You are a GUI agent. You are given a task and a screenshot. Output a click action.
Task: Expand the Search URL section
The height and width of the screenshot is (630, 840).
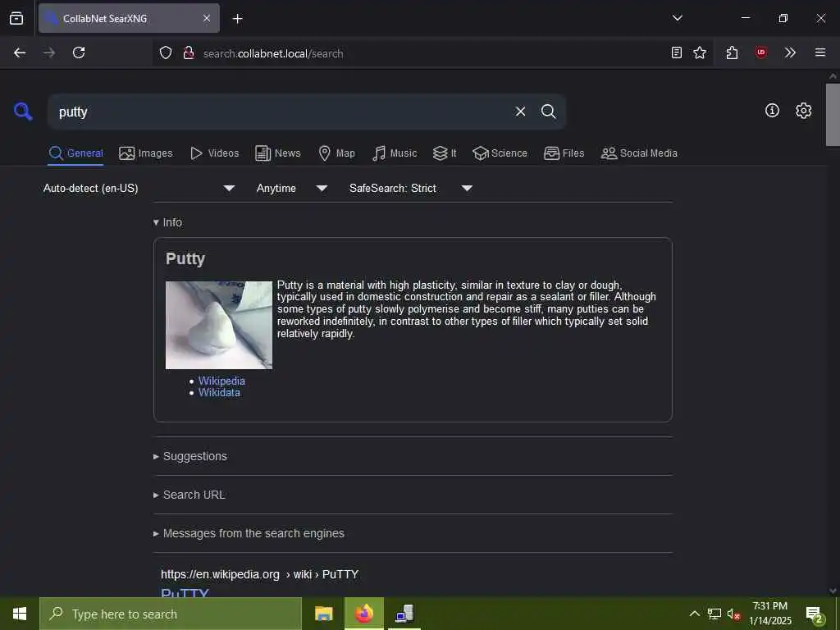(189, 495)
